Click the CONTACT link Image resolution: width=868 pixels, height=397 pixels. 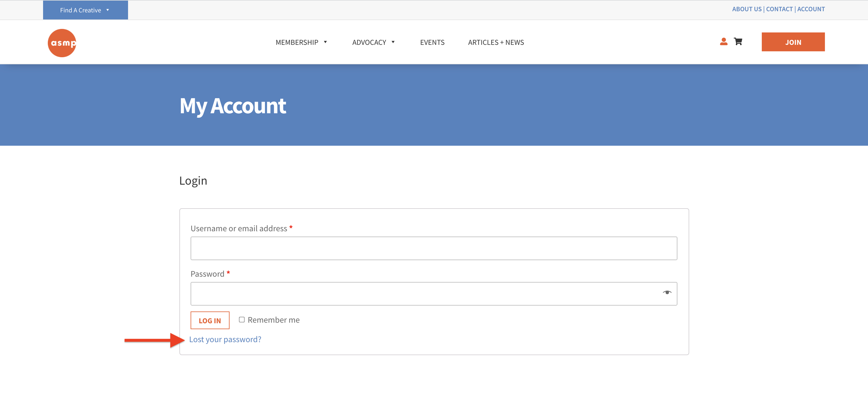[778, 9]
